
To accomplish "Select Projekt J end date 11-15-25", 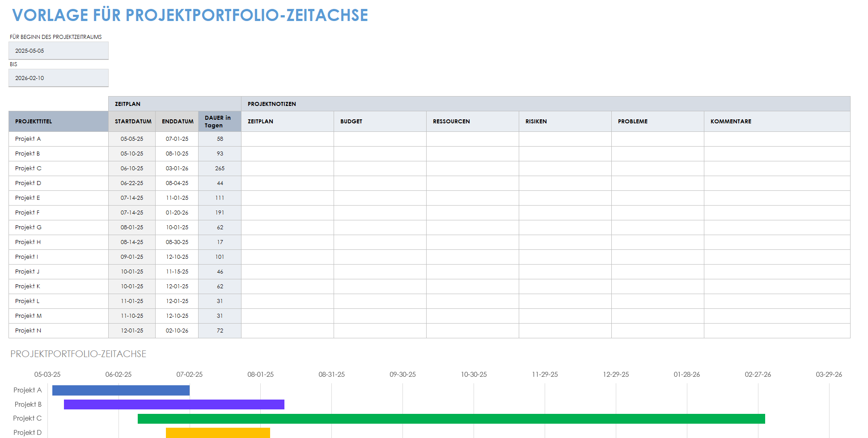I will click(x=177, y=272).
